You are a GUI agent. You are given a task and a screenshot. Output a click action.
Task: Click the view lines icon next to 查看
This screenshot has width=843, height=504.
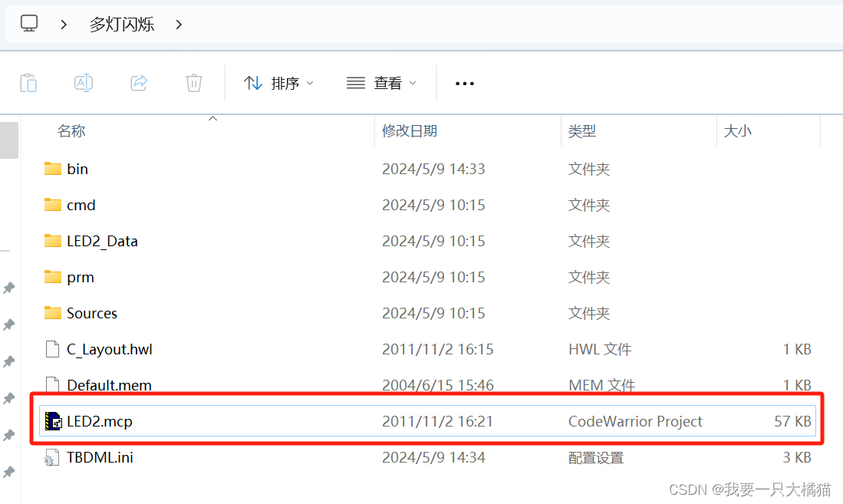[354, 83]
